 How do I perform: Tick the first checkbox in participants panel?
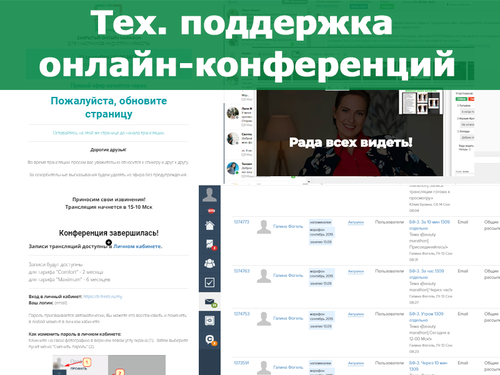tap(457, 105)
